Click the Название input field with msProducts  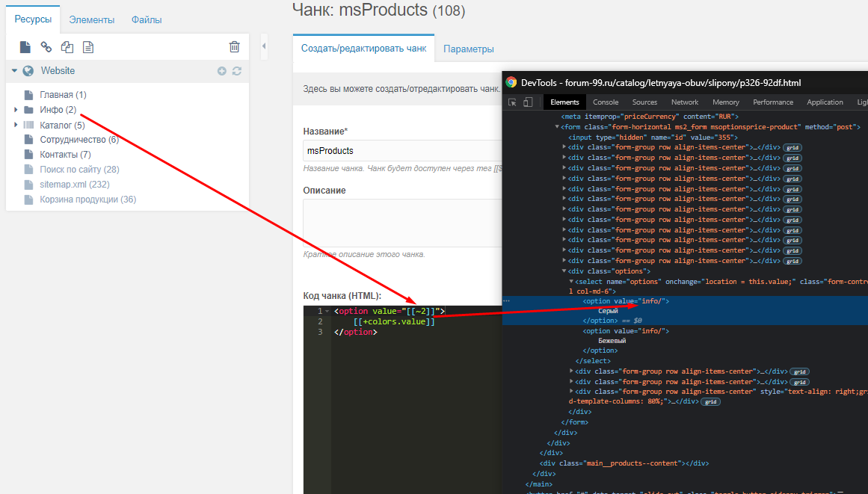click(402, 150)
